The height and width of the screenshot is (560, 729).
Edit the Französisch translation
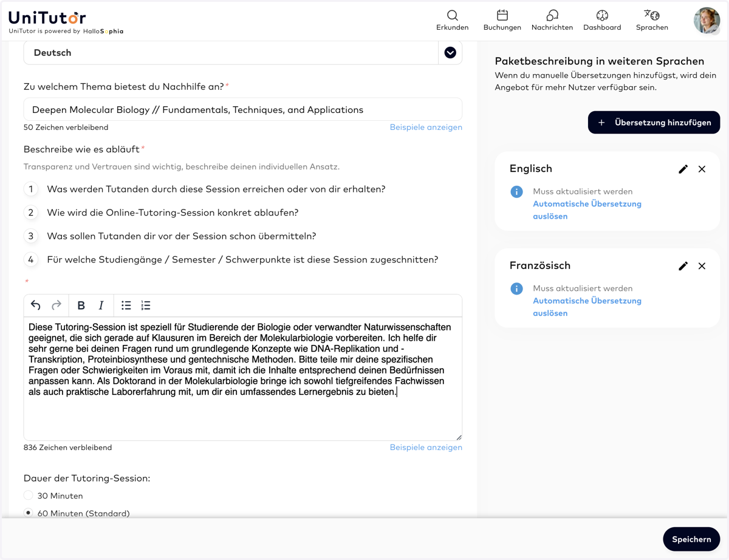[x=683, y=266]
